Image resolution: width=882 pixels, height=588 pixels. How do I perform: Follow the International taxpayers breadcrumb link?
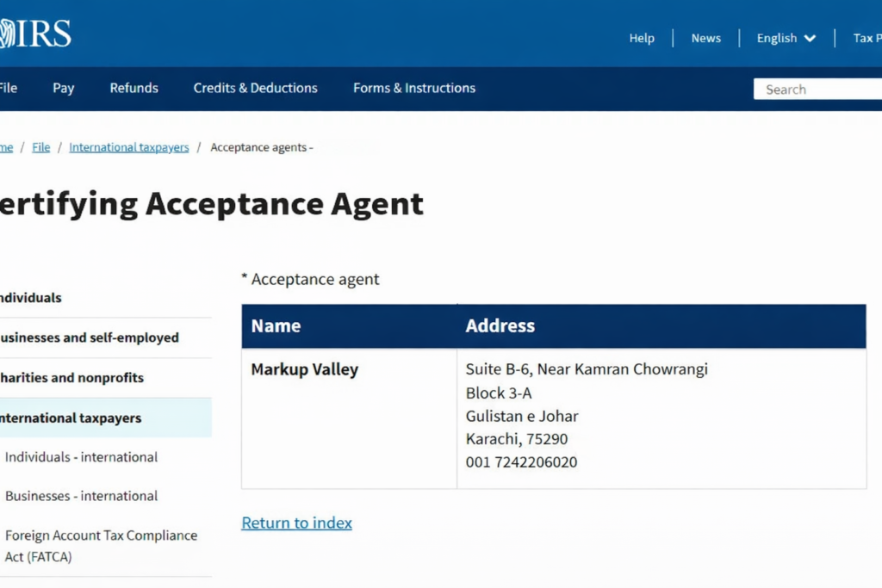128,147
